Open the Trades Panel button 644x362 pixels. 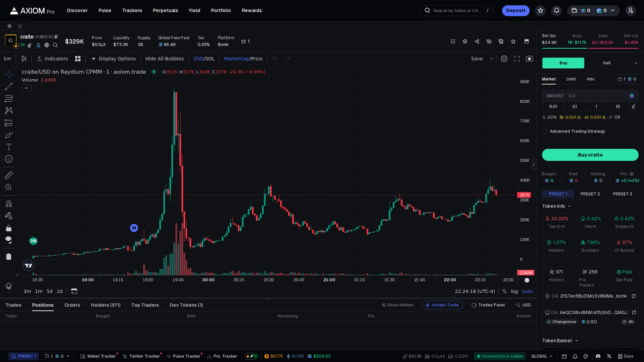(488, 305)
